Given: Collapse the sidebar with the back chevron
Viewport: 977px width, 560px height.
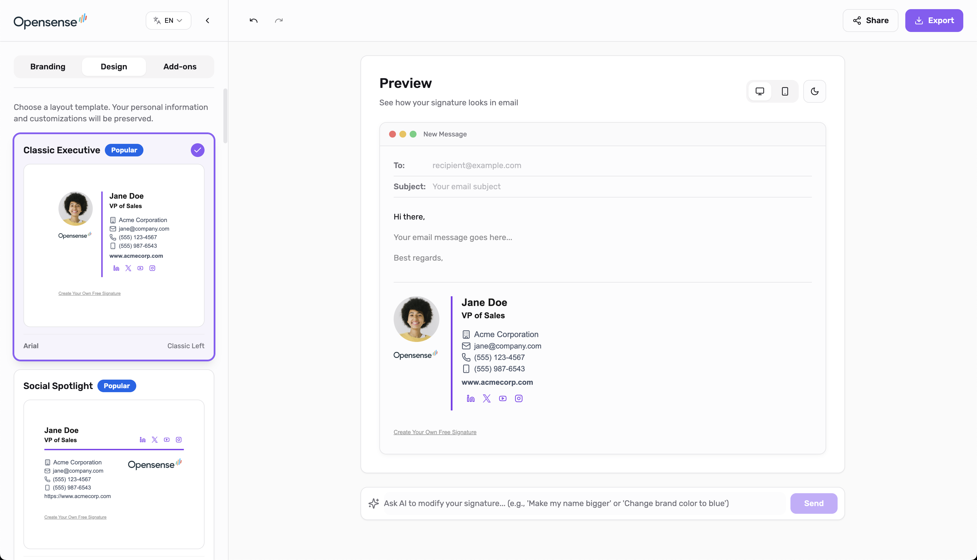Looking at the screenshot, I should [207, 20].
